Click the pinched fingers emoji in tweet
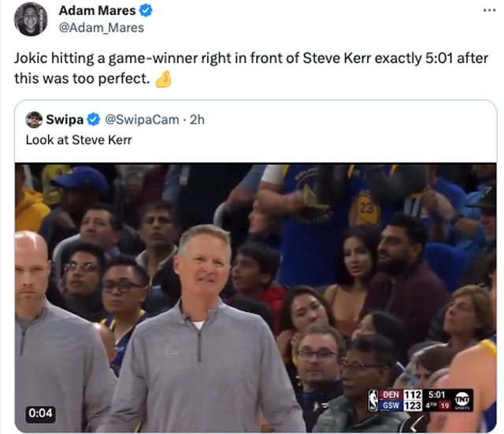 click(163, 80)
